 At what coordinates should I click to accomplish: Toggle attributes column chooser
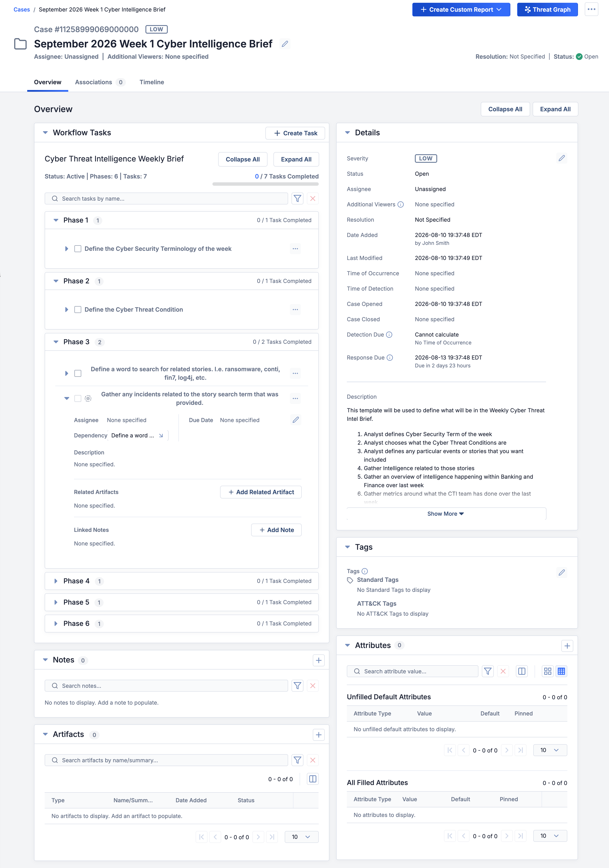pos(522,671)
